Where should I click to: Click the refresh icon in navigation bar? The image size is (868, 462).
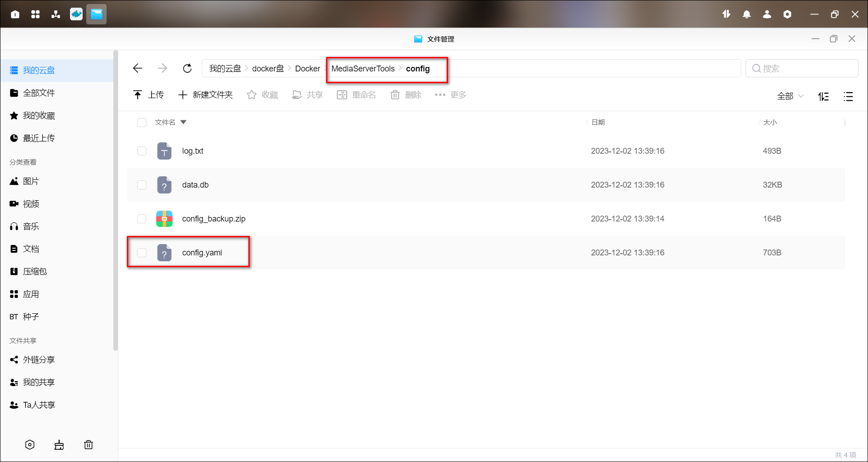[187, 68]
